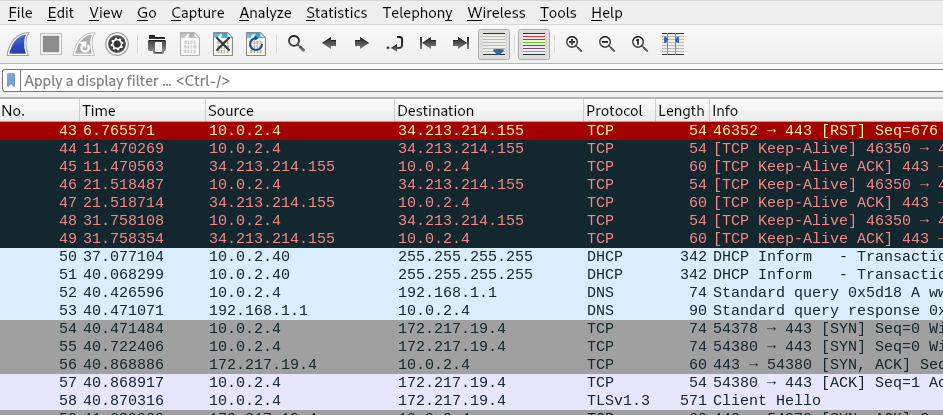
Task: Jump to the first packet
Action: pos(428,44)
